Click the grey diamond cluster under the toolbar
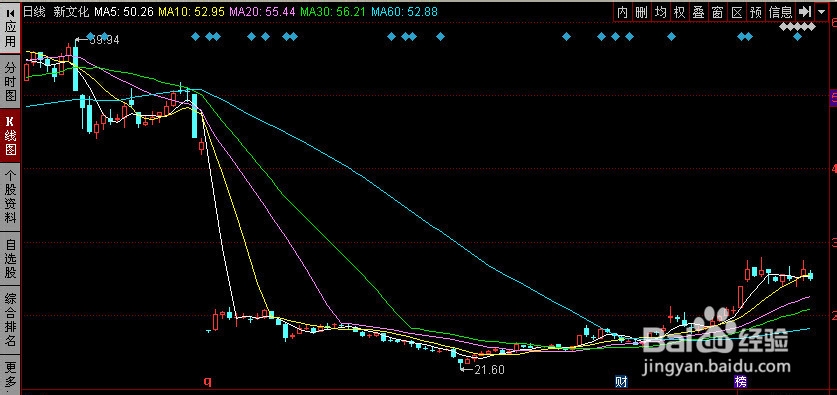The width and height of the screenshot is (837, 395). pyautogui.click(x=797, y=26)
